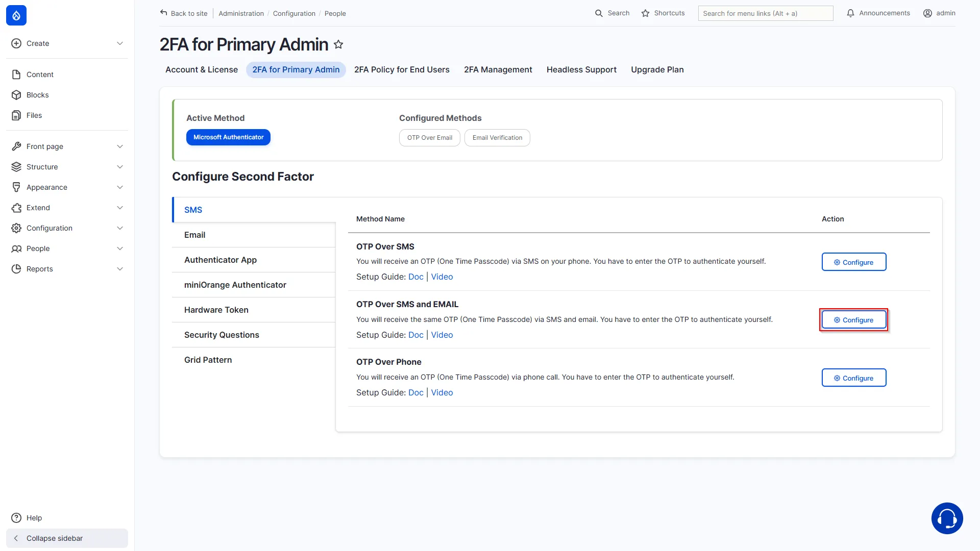Click the Search magnifier icon

coord(599,13)
